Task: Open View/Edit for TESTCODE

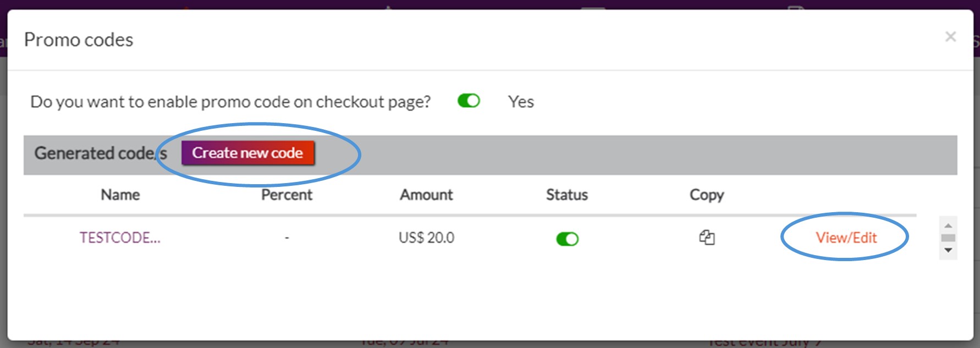Action: tap(846, 237)
